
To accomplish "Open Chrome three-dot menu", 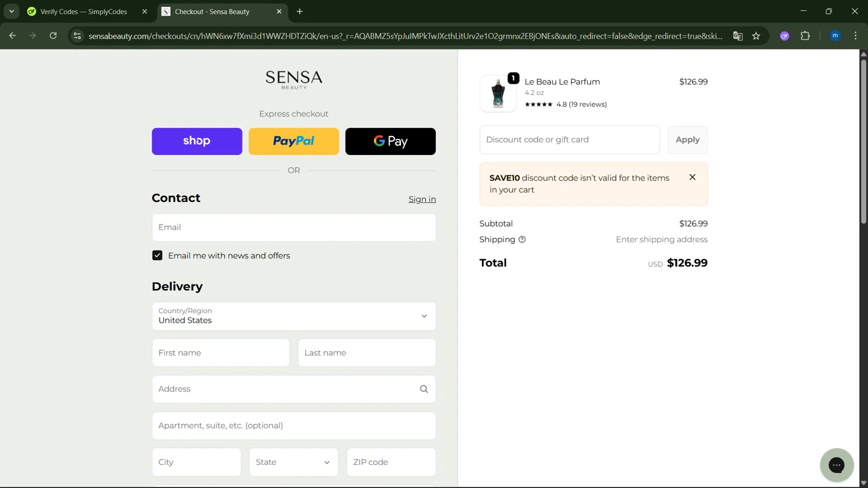I will tap(855, 36).
